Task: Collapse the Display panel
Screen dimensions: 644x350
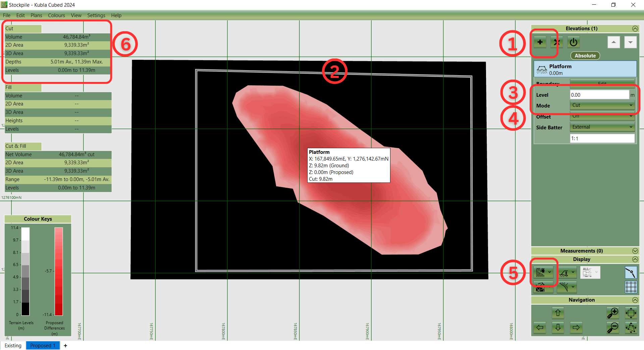Action: pos(635,259)
